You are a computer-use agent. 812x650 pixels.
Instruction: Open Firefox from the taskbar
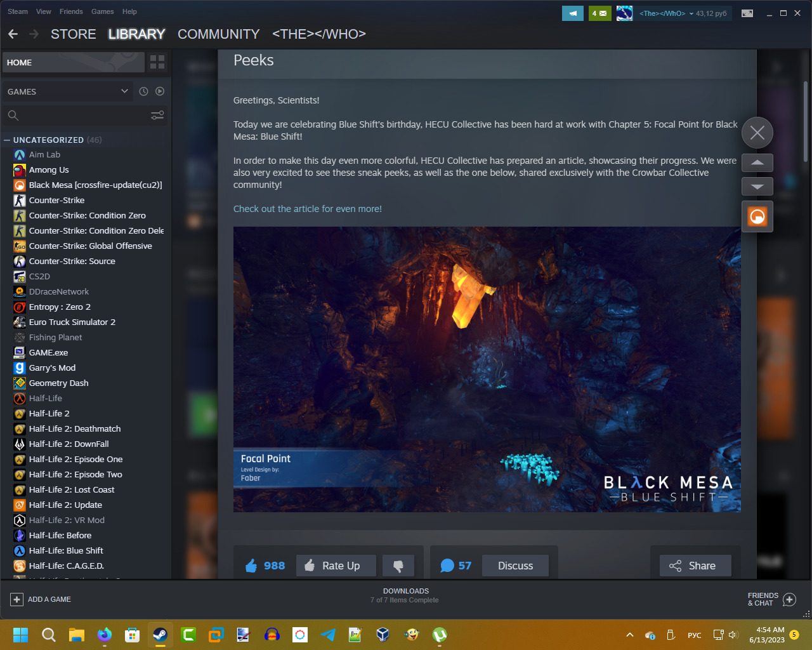(105, 635)
